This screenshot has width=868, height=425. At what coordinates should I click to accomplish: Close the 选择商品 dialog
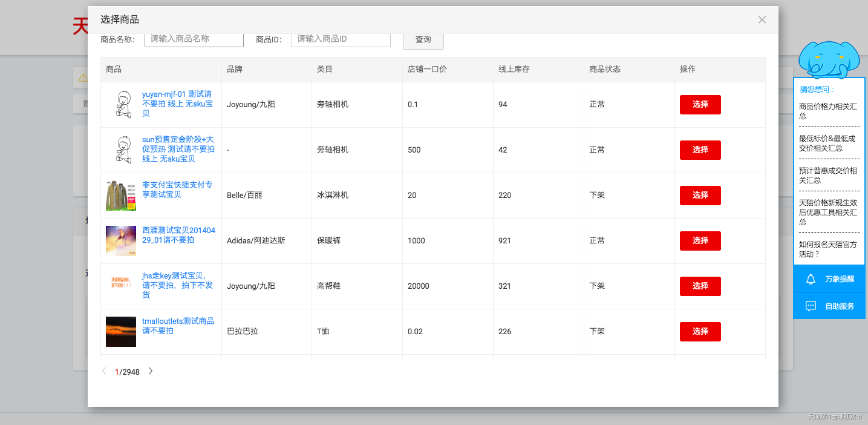[x=762, y=20]
